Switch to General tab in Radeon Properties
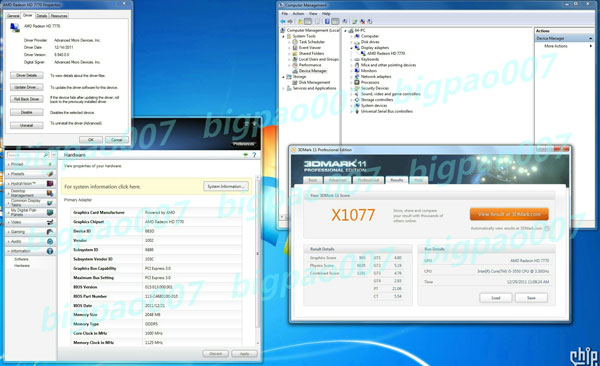Screen dimensions: 600x366 pyautogui.click(x=13, y=16)
